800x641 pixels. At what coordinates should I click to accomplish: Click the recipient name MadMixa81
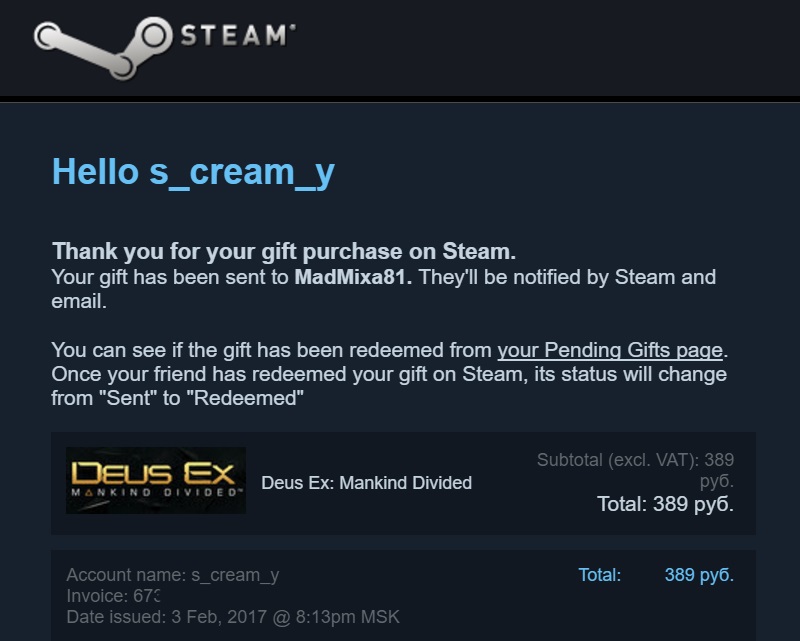[x=353, y=277]
